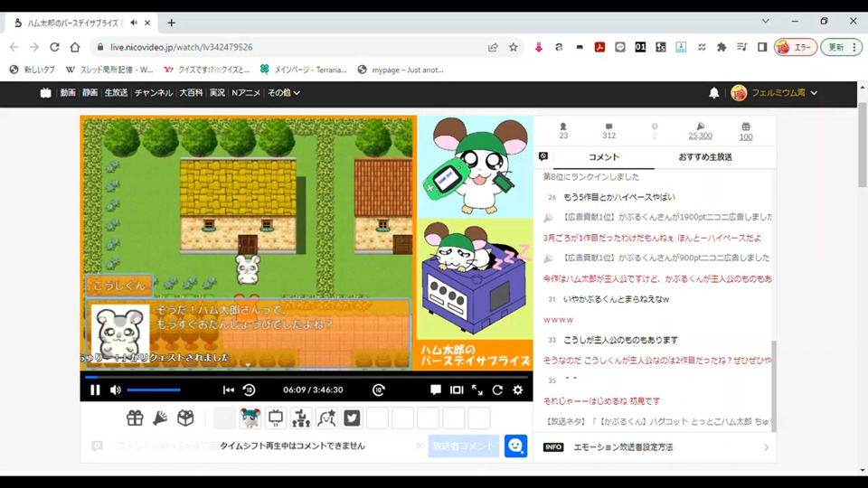The height and width of the screenshot is (488, 868).
Task: Expand the tab search chevron
Action: tap(766, 21)
